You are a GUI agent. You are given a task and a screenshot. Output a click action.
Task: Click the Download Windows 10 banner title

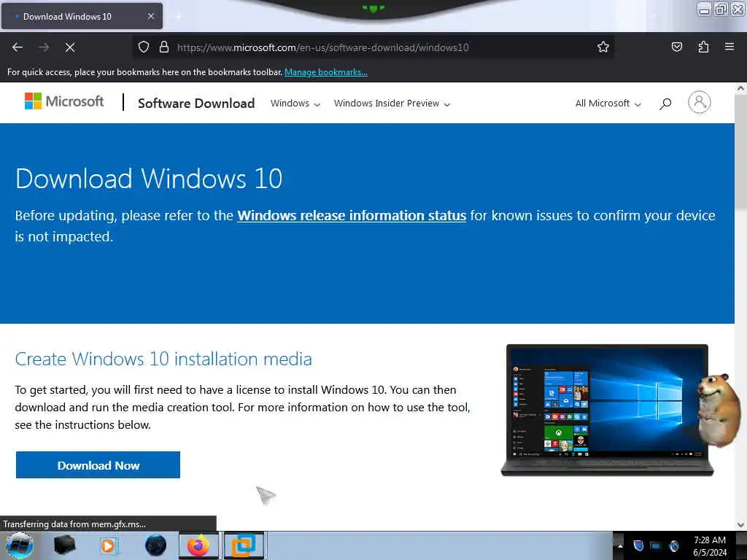[149, 179]
